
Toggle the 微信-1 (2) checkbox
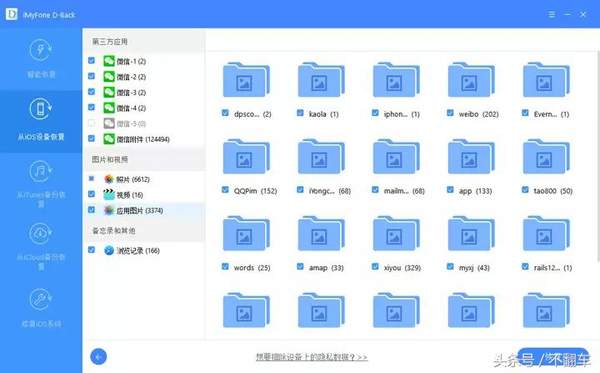pyautogui.click(x=91, y=60)
